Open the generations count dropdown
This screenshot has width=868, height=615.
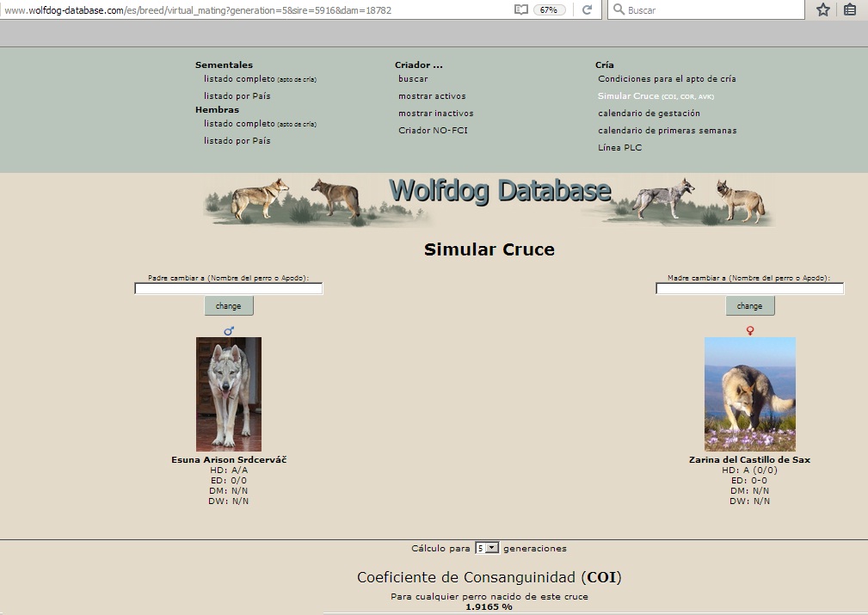coord(487,548)
